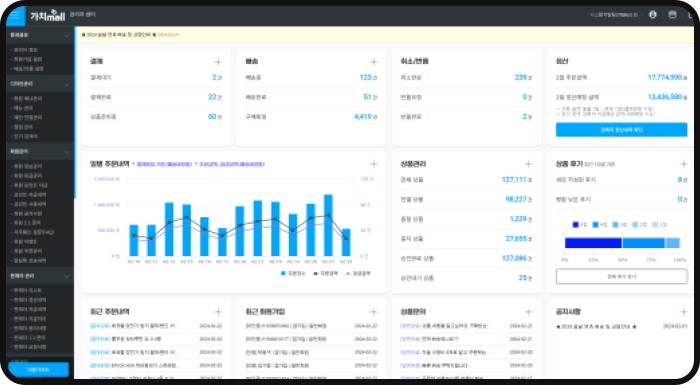This screenshot has height=385, width=700.
Task: Toggle the 주문금액 line in the chart legend
Action: (326, 273)
